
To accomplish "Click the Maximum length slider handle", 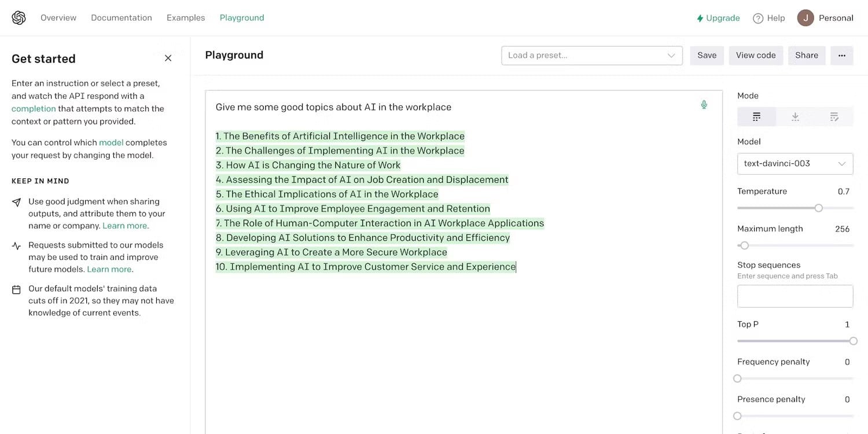I will tap(745, 245).
